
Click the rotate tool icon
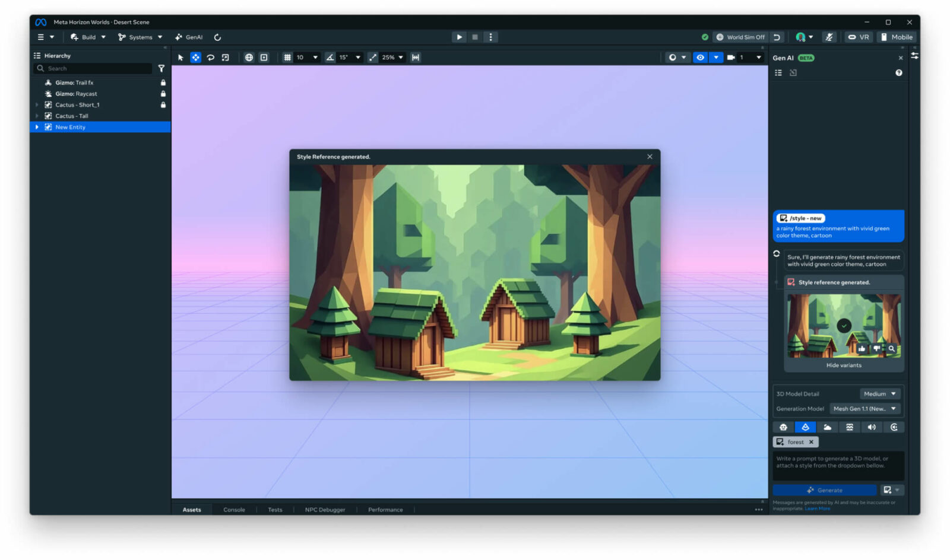[x=210, y=58]
